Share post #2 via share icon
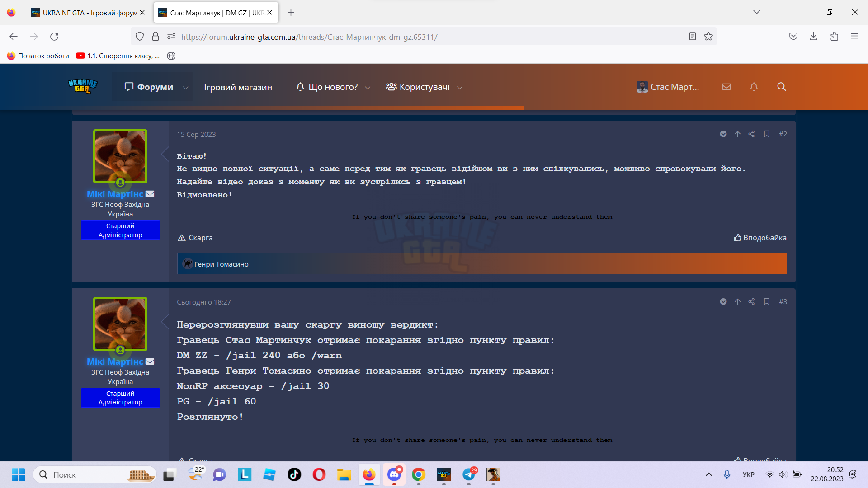The height and width of the screenshot is (488, 868). pos(751,134)
